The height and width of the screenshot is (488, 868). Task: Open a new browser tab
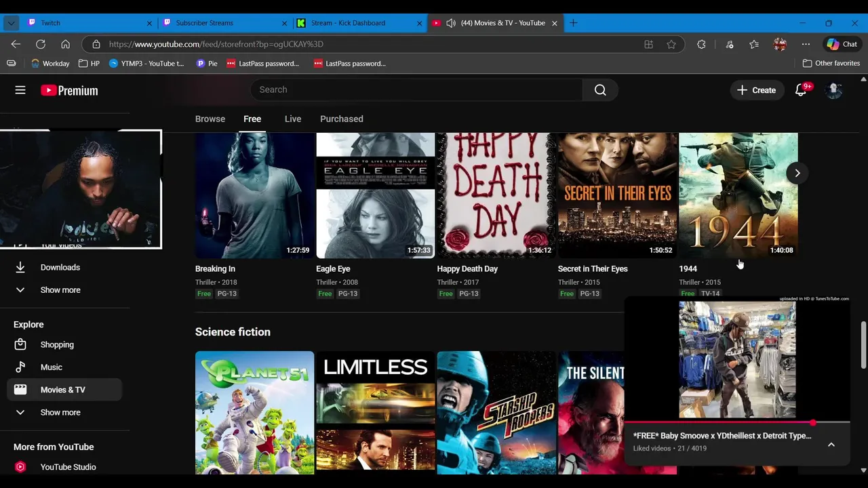tap(573, 23)
